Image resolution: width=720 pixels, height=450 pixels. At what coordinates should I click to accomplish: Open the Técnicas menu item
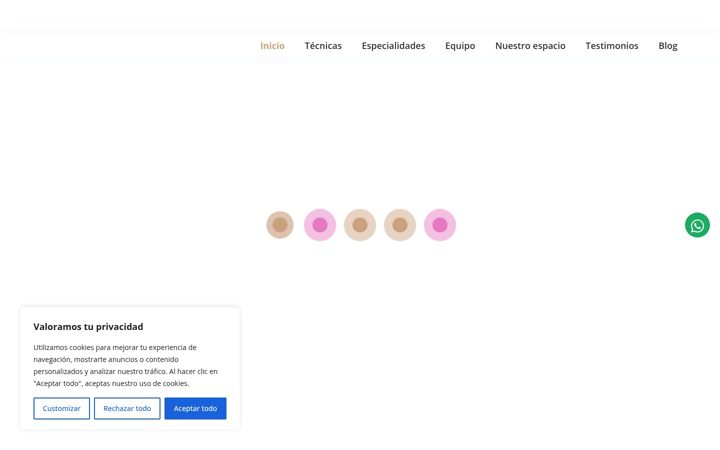323,46
